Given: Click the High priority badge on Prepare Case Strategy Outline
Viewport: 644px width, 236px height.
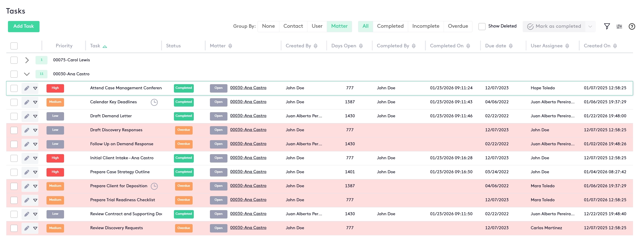Looking at the screenshot, I should coord(55,172).
